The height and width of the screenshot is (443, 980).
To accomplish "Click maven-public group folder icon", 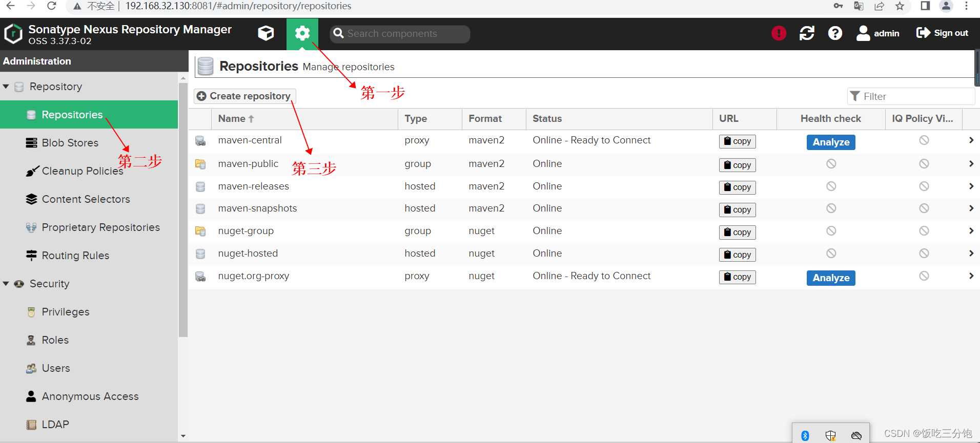I will pyautogui.click(x=200, y=164).
